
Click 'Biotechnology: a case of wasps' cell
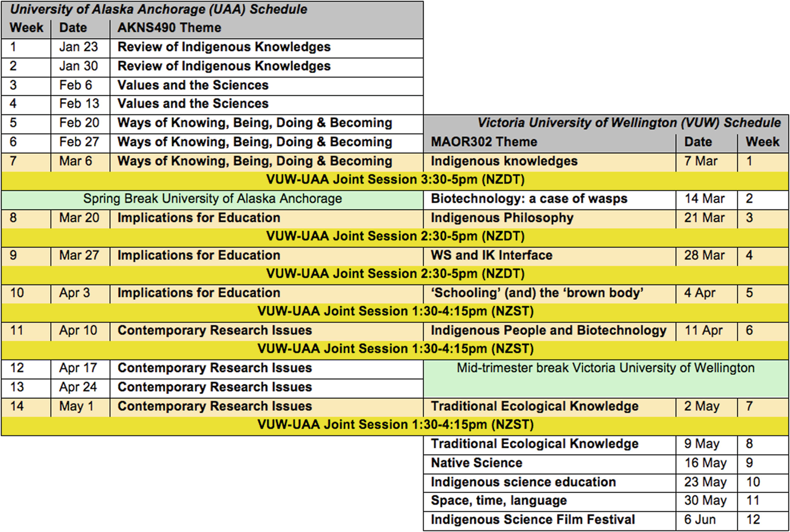[x=549, y=199]
